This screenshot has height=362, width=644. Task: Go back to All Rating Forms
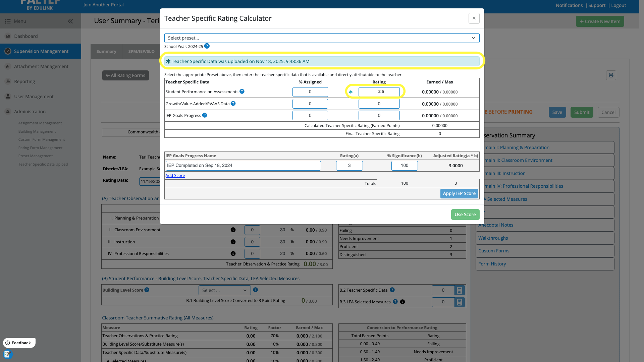tap(125, 75)
